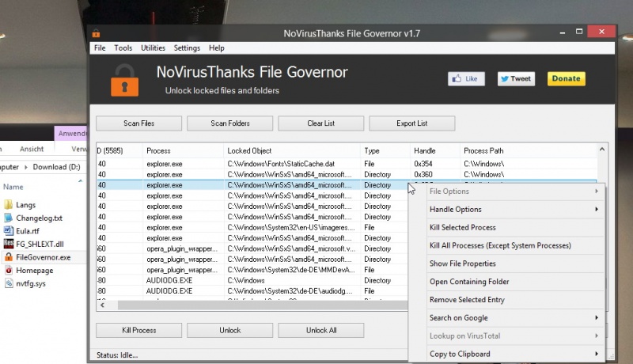Click the Unlock button
Image resolution: width=633 pixels, height=364 pixels.
coord(230,330)
